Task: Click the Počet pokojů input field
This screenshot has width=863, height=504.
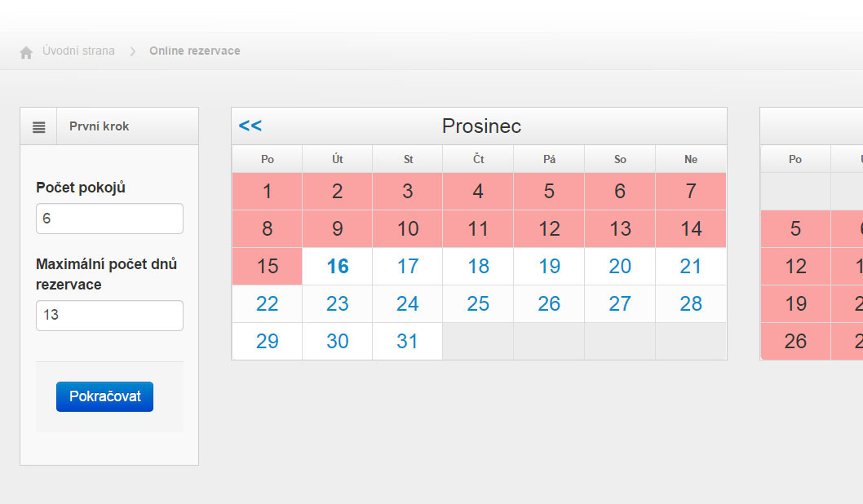Action: pos(109,219)
